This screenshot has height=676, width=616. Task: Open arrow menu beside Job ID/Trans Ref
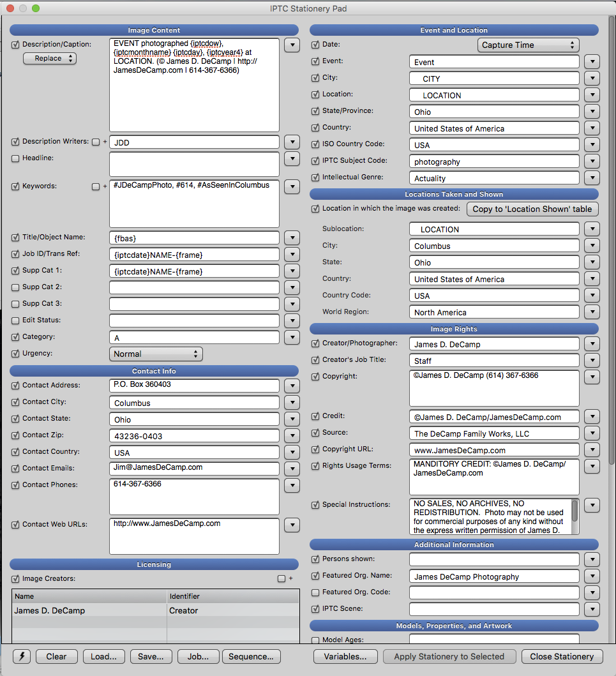292,254
